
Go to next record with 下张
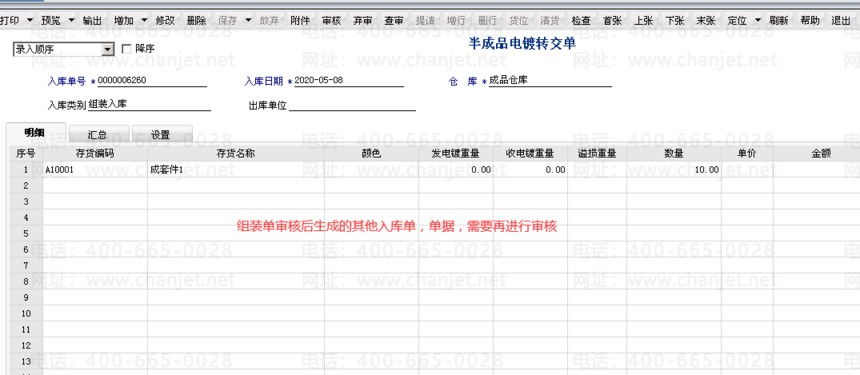tap(675, 21)
